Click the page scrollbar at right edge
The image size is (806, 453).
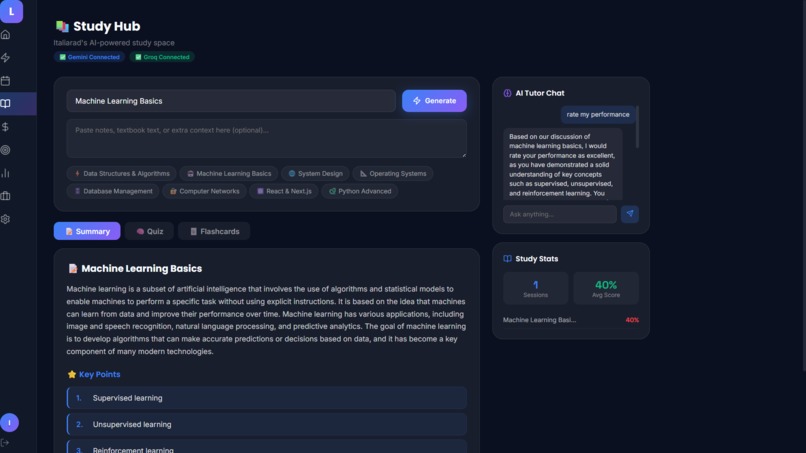804,185
